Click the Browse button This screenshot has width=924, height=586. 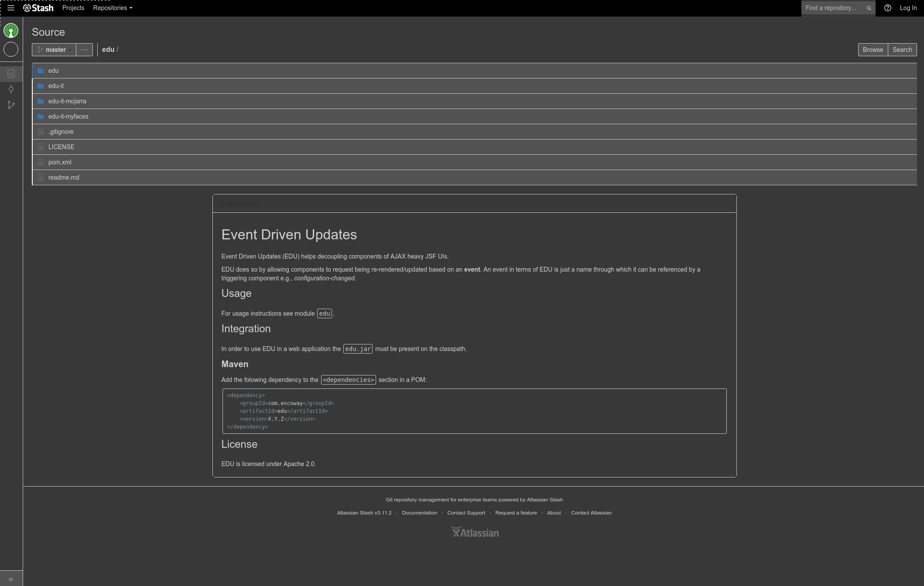coord(873,49)
